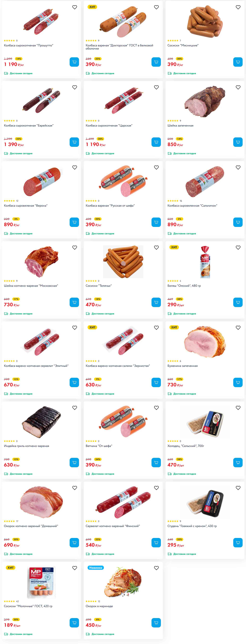Add Окорок в маринаде to cart
246x644 pixels.
coord(156,623)
